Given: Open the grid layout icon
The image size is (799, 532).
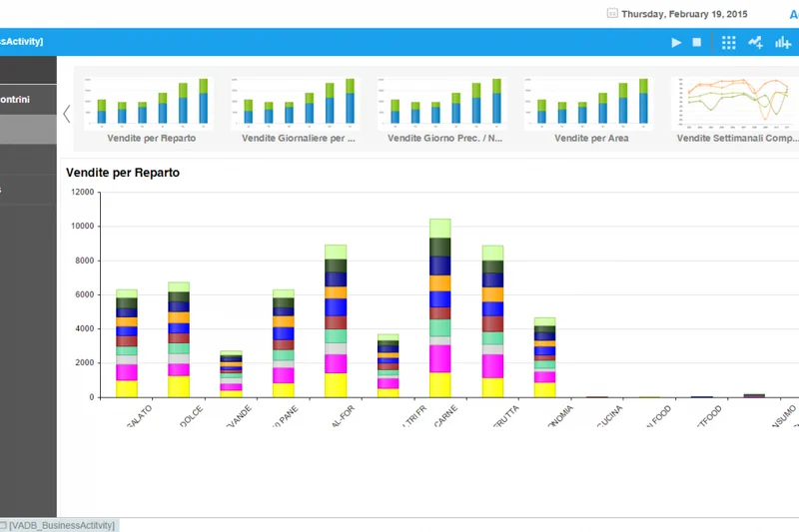Looking at the screenshot, I should (x=728, y=43).
